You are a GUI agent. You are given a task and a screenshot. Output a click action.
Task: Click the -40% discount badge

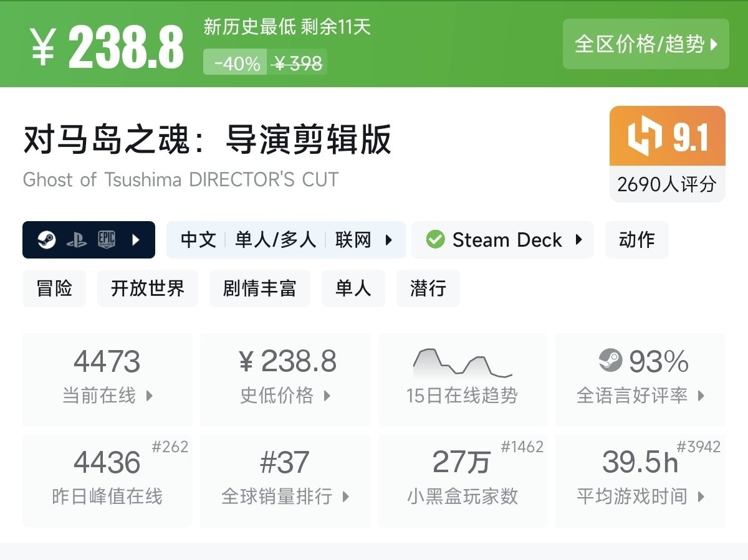(236, 63)
